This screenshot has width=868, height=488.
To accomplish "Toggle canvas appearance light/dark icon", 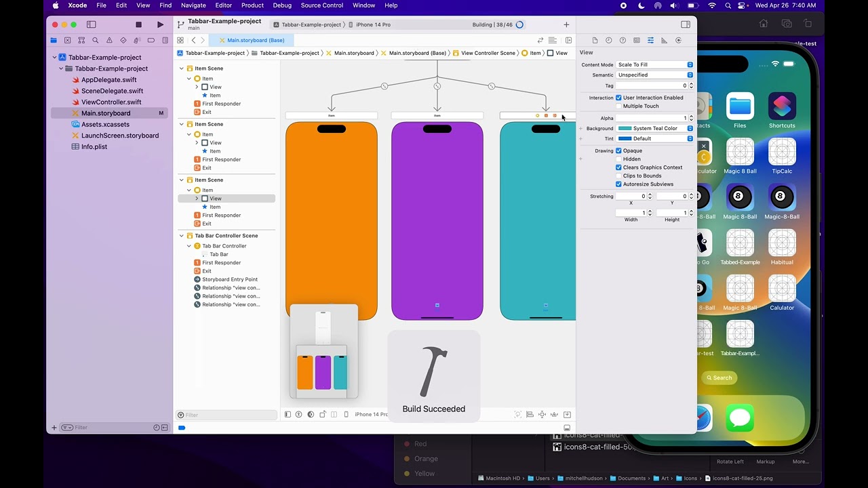I will [x=311, y=414].
